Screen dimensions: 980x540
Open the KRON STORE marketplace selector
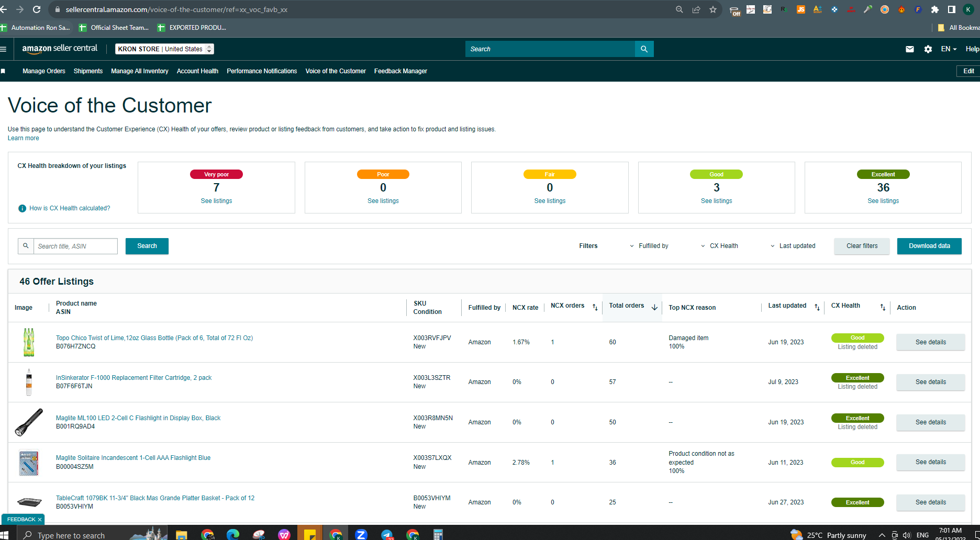pos(164,49)
